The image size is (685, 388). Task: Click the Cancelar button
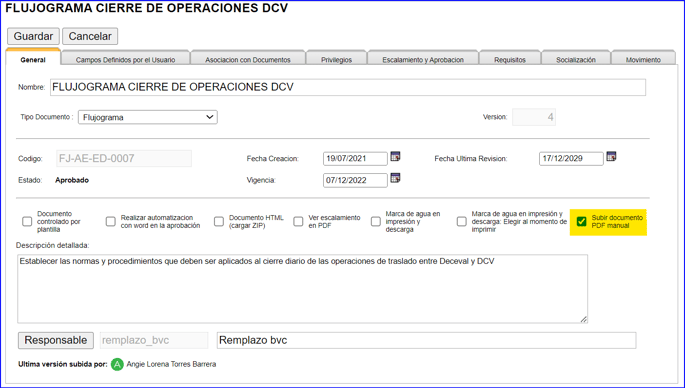click(x=90, y=36)
